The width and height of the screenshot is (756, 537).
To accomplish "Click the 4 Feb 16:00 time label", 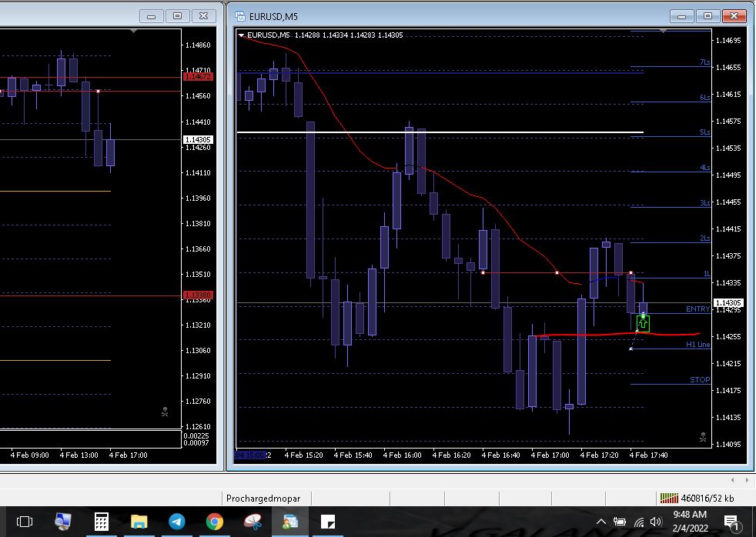I will [402, 455].
